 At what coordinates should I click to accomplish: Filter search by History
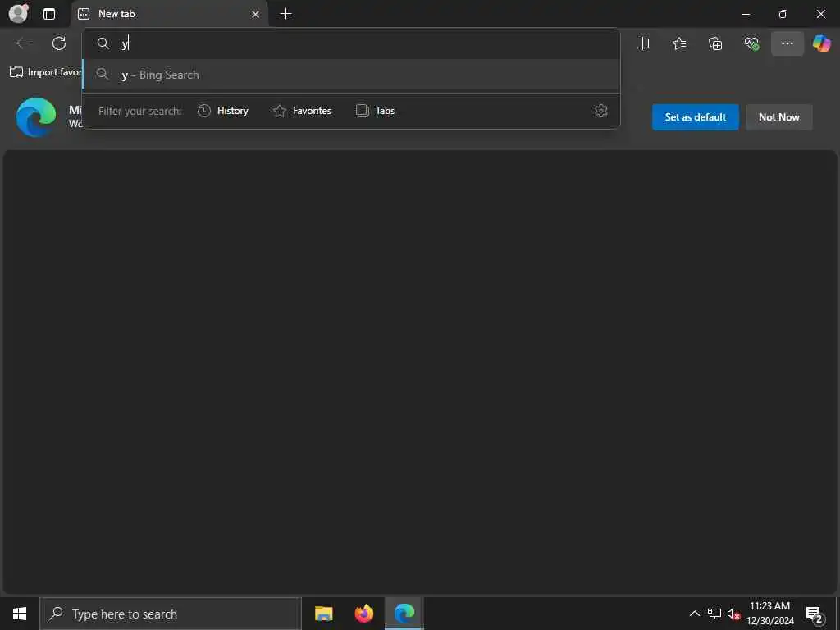(x=223, y=111)
